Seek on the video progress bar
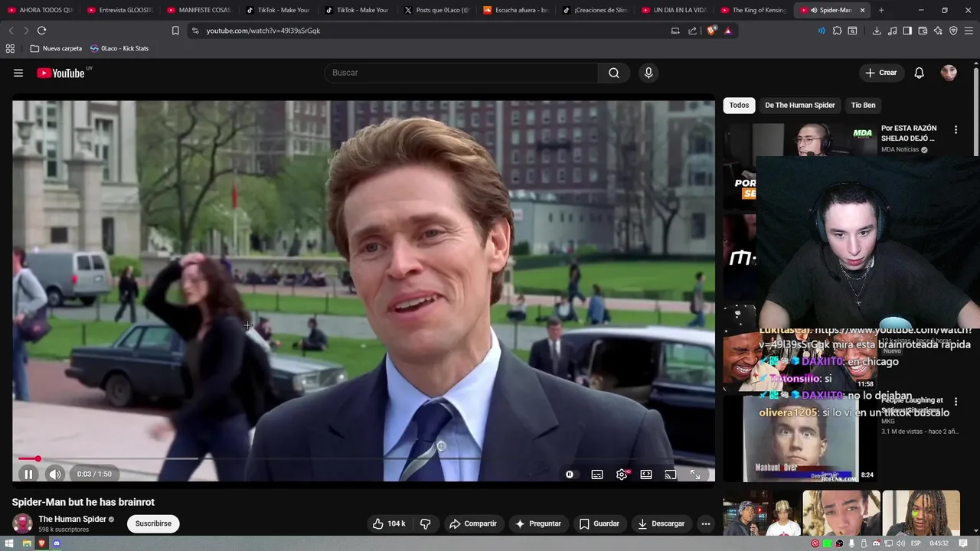Viewport: 980px width, 551px height. (x=363, y=458)
